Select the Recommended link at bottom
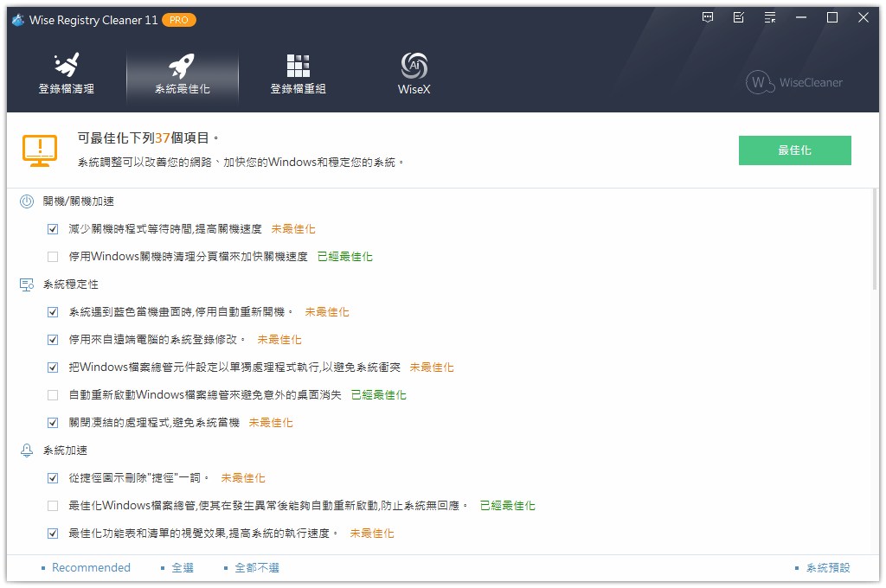Image resolution: width=886 pixels, height=588 pixels. (x=91, y=567)
